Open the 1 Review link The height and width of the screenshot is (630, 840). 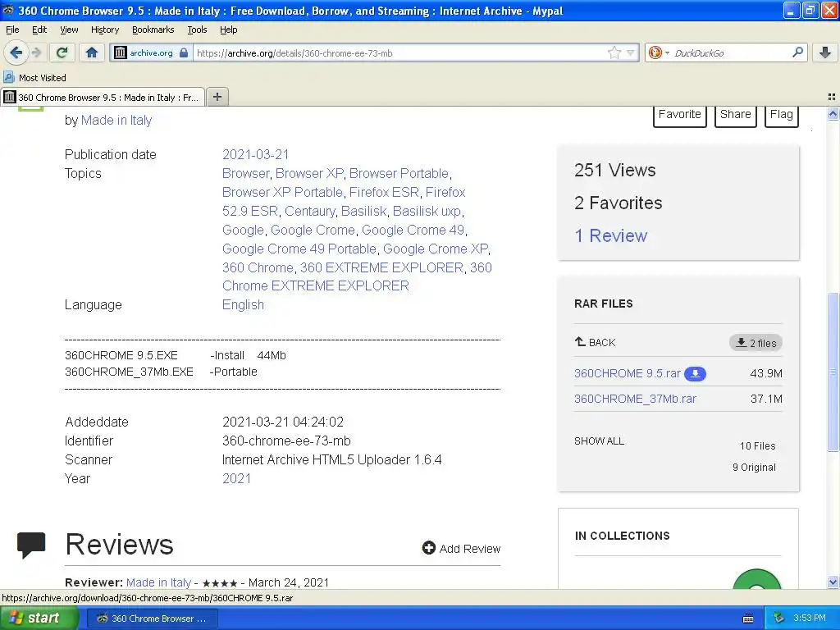tap(610, 235)
